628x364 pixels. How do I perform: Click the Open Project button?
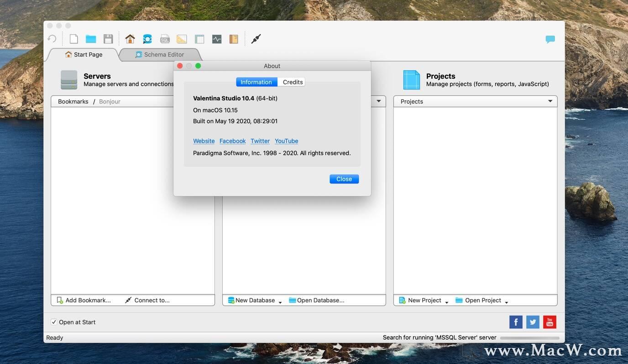[x=478, y=300]
